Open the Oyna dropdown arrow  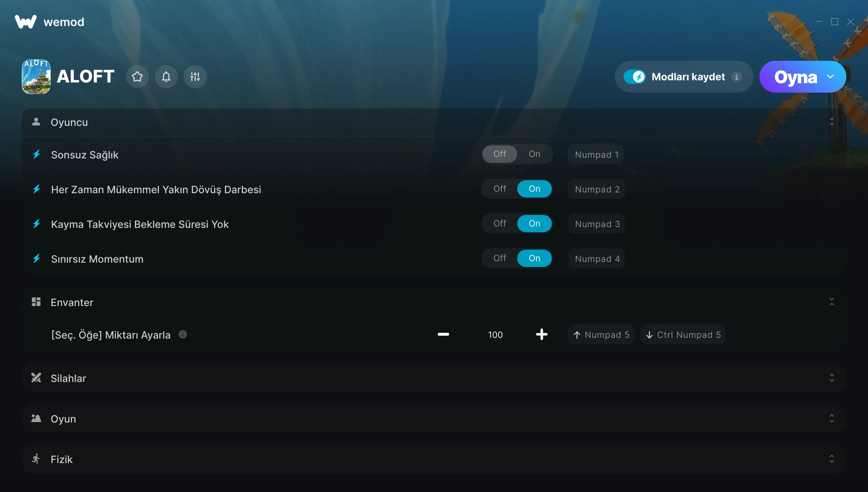click(830, 77)
